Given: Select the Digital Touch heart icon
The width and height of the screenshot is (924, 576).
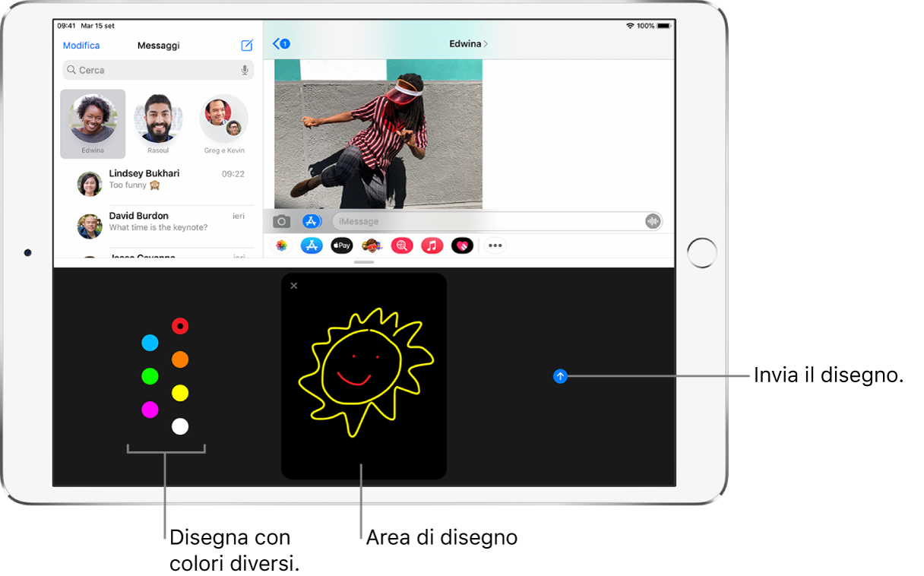Looking at the screenshot, I should tap(462, 245).
